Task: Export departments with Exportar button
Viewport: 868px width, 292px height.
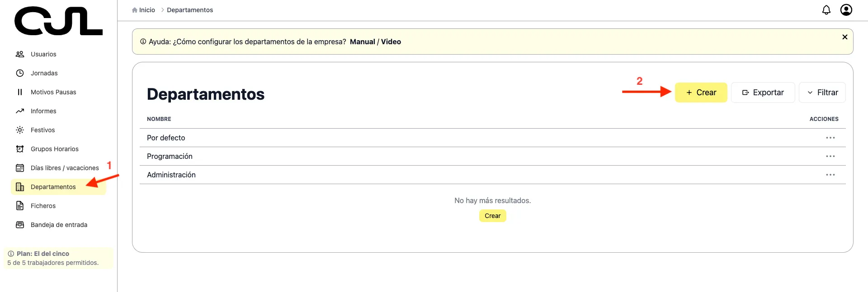Action: point(763,93)
